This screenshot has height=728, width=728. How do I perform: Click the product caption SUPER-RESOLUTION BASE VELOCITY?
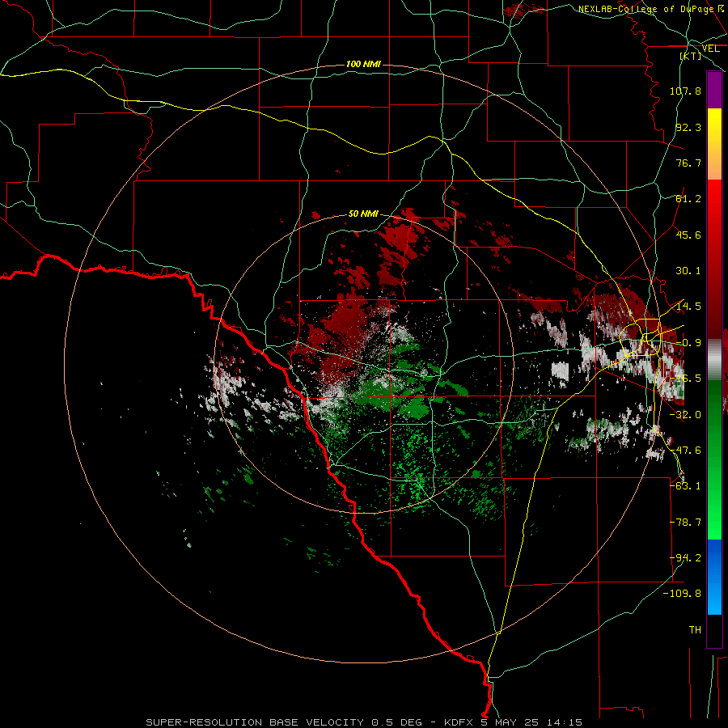(x=255, y=722)
